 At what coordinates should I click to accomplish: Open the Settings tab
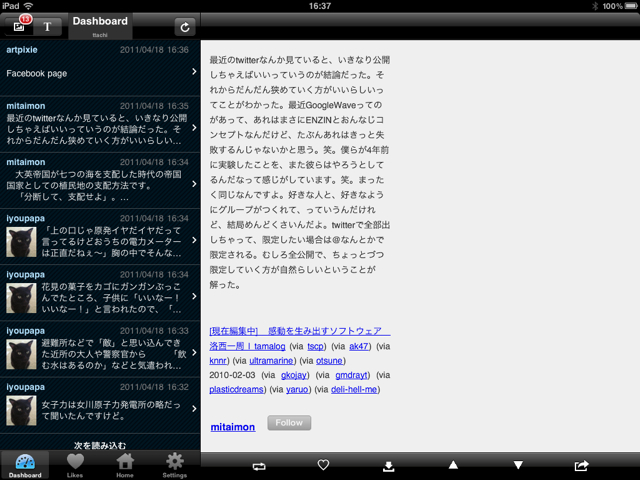(175, 465)
